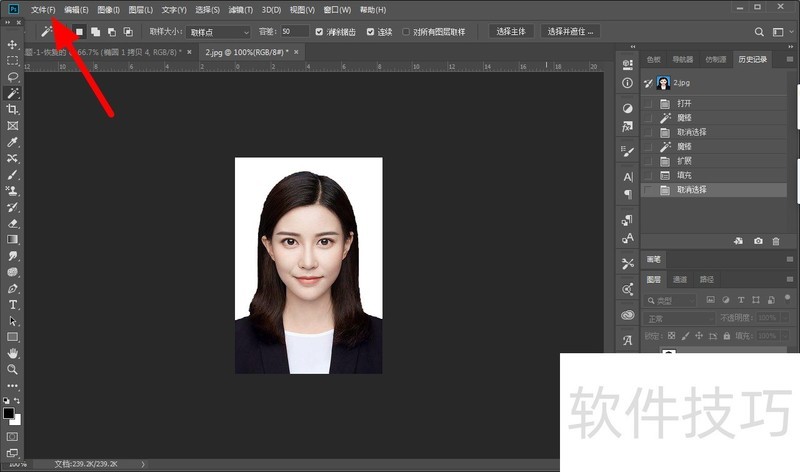The image size is (800, 472).
Task: Toggle the 消除锯齿 anti-alias checkbox
Action: [x=319, y=31]
